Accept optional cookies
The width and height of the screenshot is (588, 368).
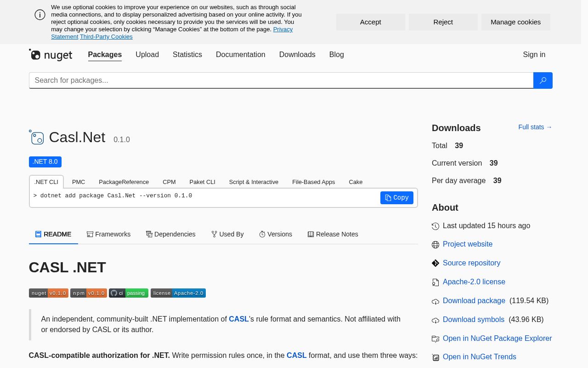371,22
